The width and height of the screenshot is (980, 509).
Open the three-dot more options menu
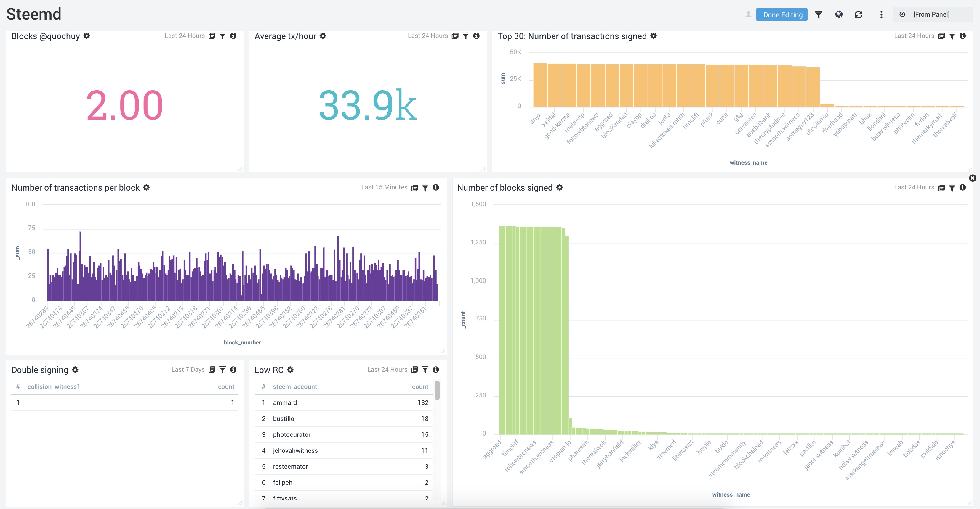881,15
